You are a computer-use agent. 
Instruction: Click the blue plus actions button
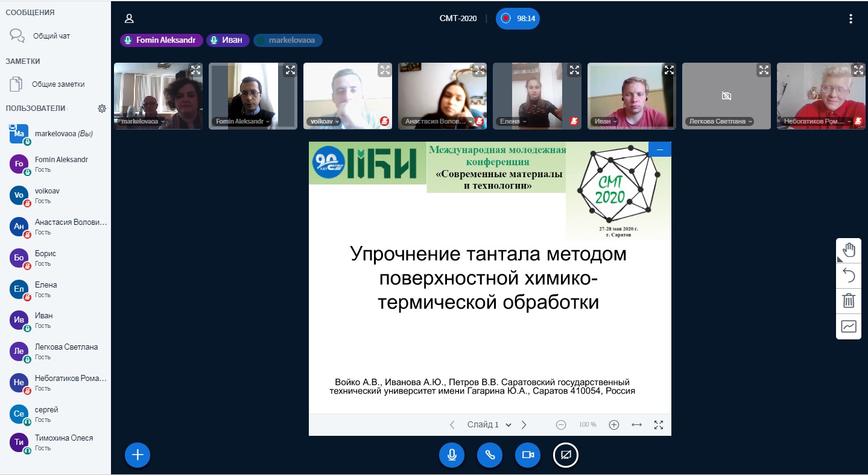[x=138, y=455]
